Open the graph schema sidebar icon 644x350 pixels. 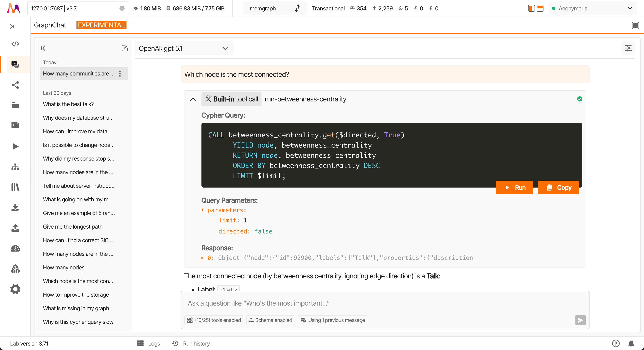click(x=15, y=167)
